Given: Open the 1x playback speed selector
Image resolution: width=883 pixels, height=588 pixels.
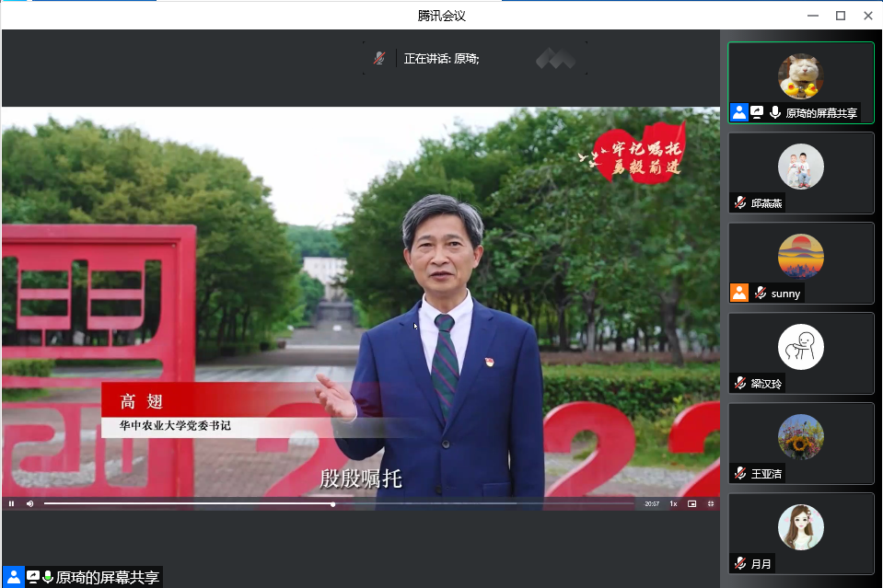Looking at the screenshot, I should pyautogui.click(x=673, y=503).
